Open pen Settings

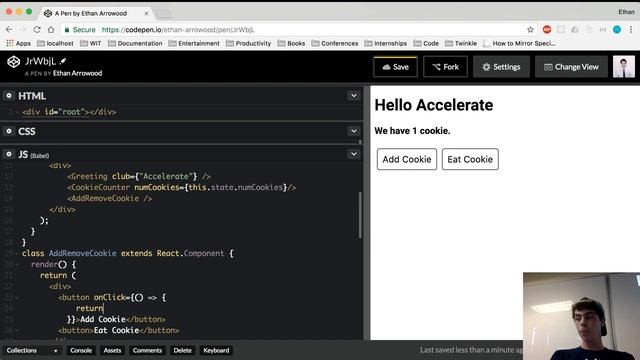(501, 67)
